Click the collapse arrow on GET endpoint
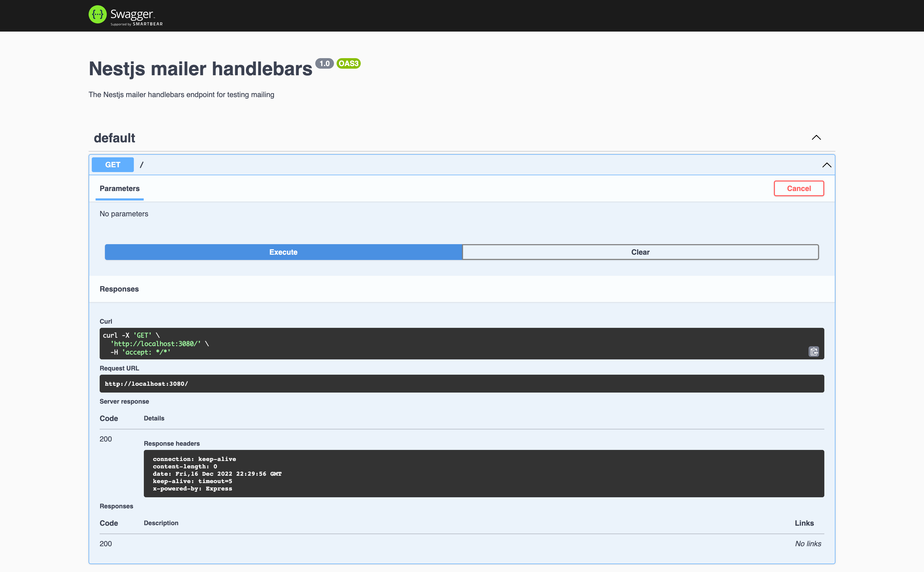Viewport: 924px width, 572px height. click(827, 164)
